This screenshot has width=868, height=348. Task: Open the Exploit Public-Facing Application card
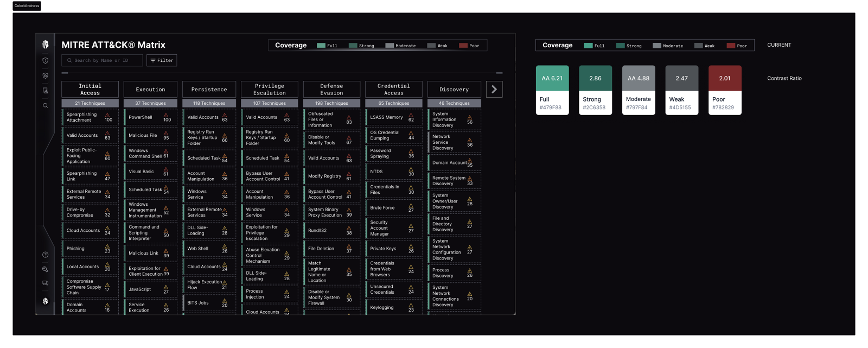tap(90, 156)
